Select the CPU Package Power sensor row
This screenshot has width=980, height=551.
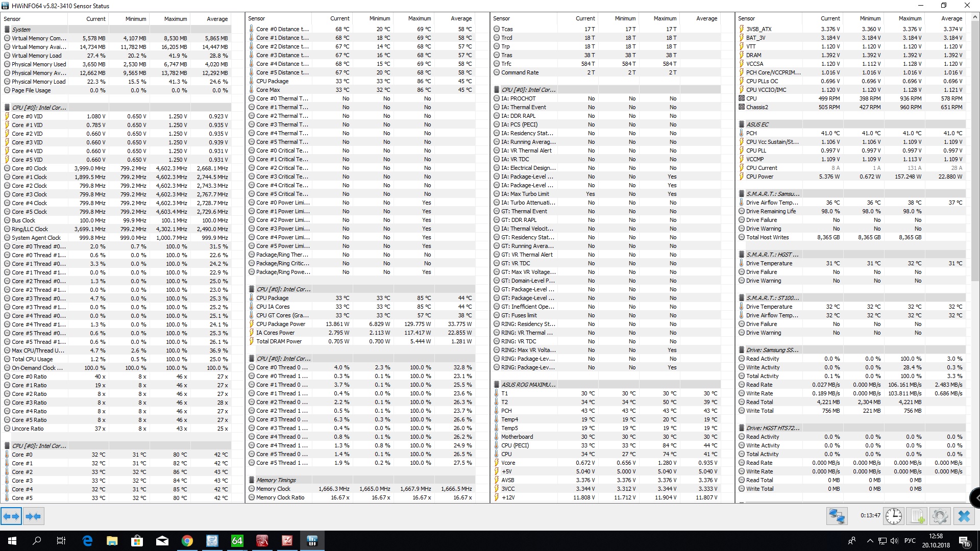tap(281, 324)
